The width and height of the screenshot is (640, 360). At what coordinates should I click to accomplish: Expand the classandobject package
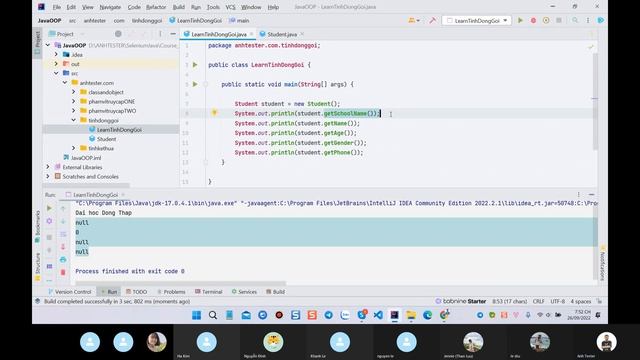pyautogui.click(x=73, y=92)
